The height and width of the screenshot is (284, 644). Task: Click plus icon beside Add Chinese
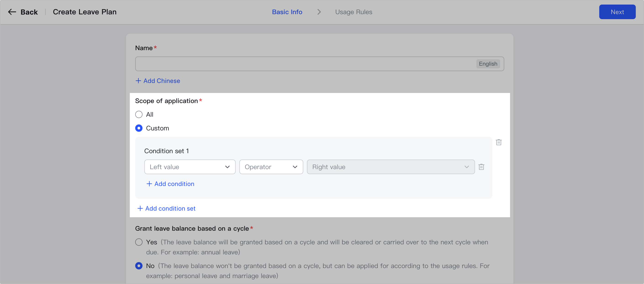138,81
